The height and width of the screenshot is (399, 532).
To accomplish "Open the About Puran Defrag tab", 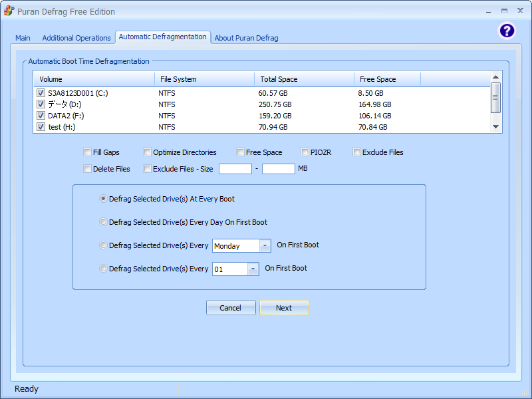I will 246,38.
